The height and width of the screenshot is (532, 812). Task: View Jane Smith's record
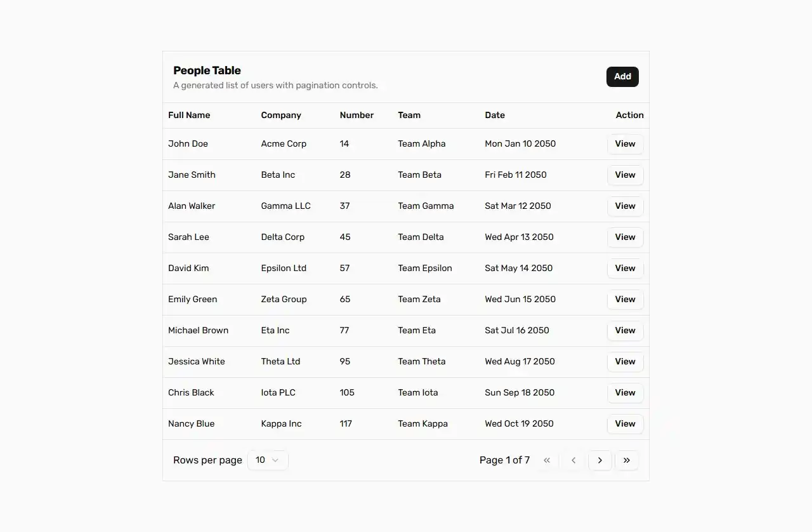625,175
